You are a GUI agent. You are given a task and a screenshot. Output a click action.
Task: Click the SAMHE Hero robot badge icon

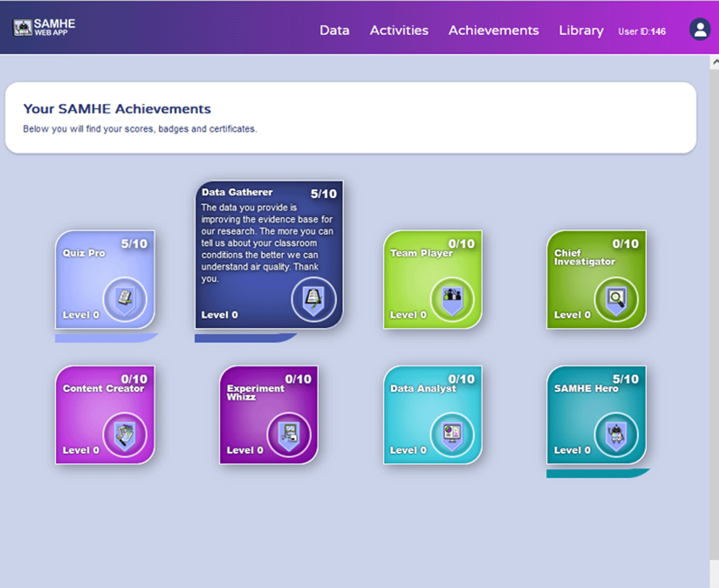point(617,435)
